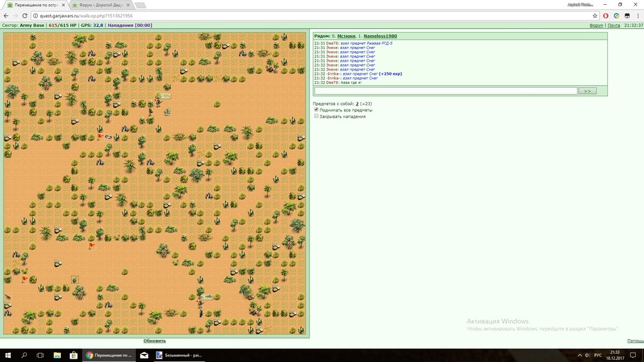The image size is (644, 362).
Task: Focus the chat message input field
Action: pos(446,91)
